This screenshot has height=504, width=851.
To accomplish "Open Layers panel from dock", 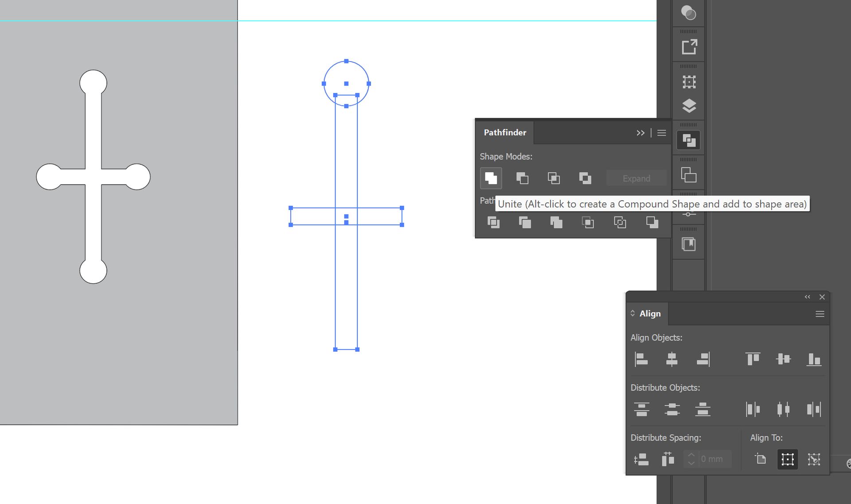I will pos(689,106).
